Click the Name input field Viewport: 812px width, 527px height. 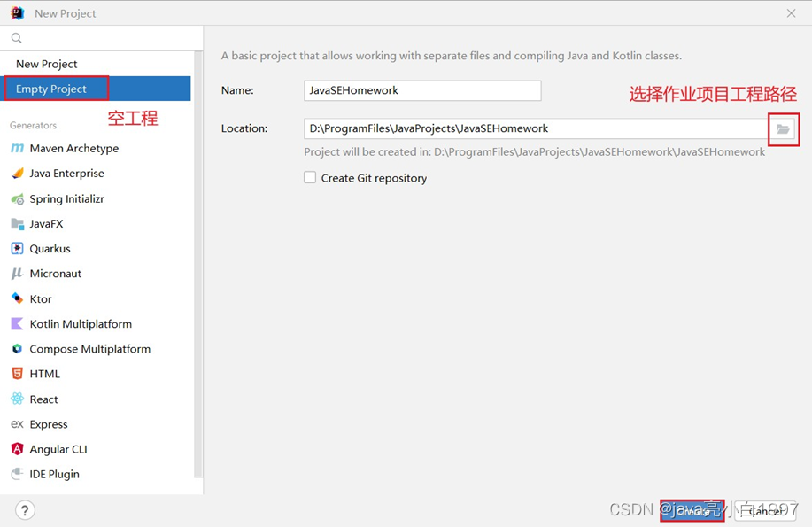tap(422, 90)
